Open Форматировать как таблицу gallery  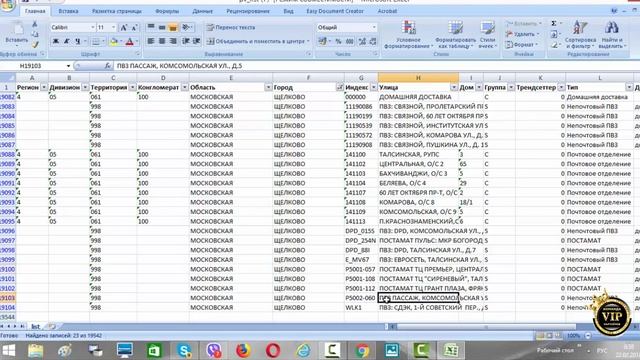(x=456, y=35)
